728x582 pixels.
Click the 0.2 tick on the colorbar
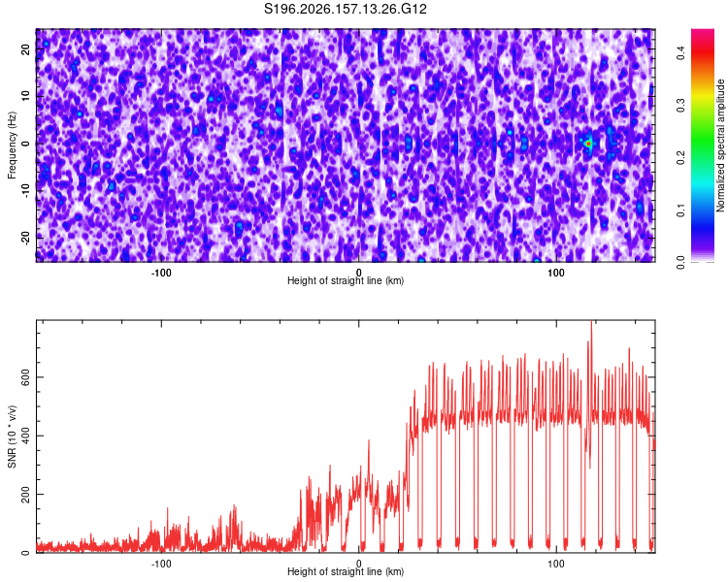tap(680, 158)
